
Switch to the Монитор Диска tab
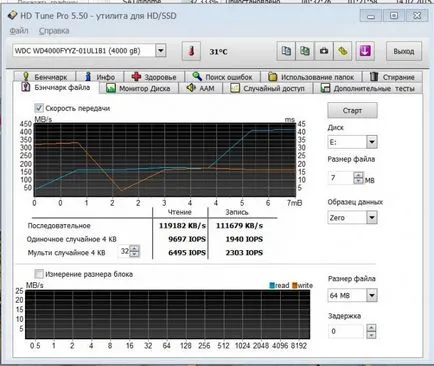(139, 88)
